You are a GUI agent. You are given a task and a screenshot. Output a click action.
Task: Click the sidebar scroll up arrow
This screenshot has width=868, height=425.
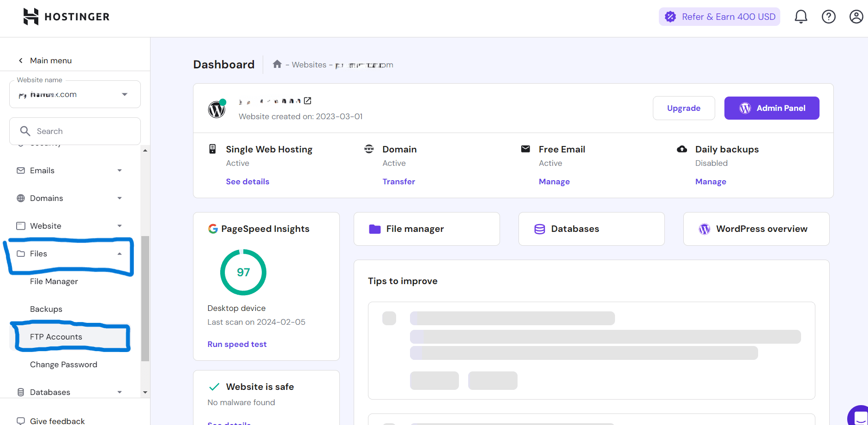[145, 151]
